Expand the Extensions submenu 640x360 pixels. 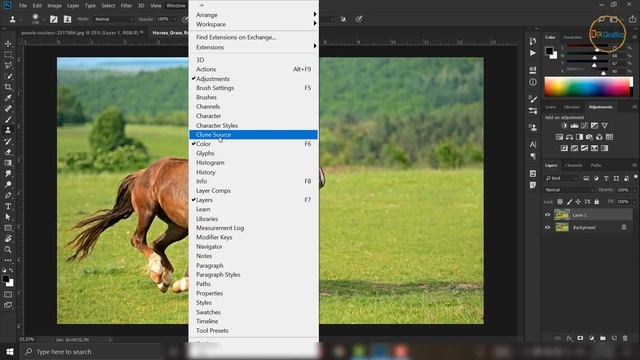(253, 47)
